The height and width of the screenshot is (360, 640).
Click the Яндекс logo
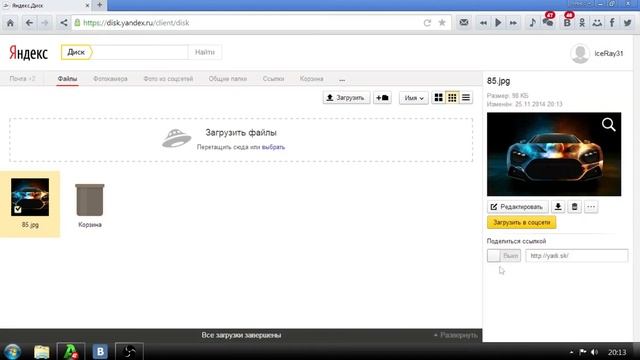click(29, 53)
